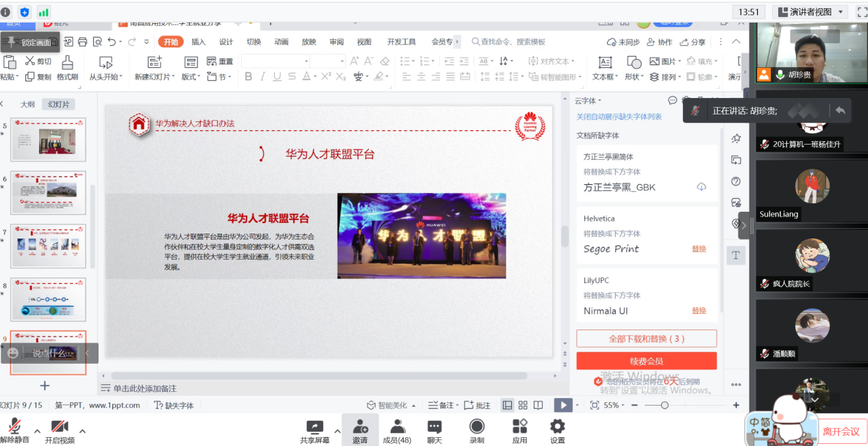The width and height of the screenshot is (868, 446).
Task: Click the zoom slider in the status bar
Action: tap(665, 405)
